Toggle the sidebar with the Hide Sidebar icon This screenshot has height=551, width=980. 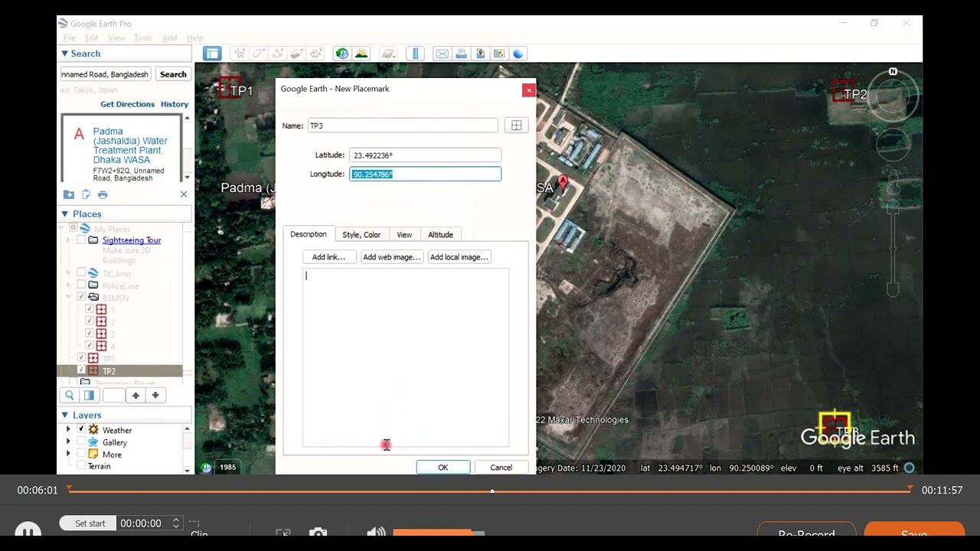[x=212, y=54]
